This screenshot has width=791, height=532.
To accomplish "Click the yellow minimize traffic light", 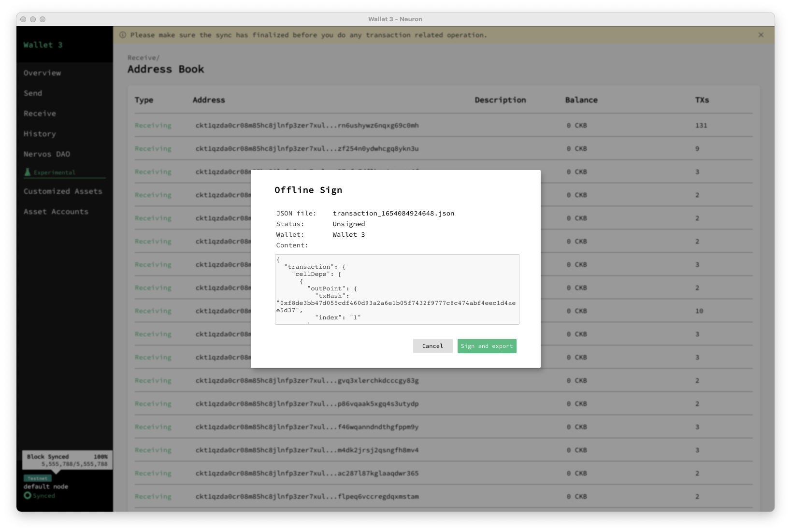I will 33,19.
